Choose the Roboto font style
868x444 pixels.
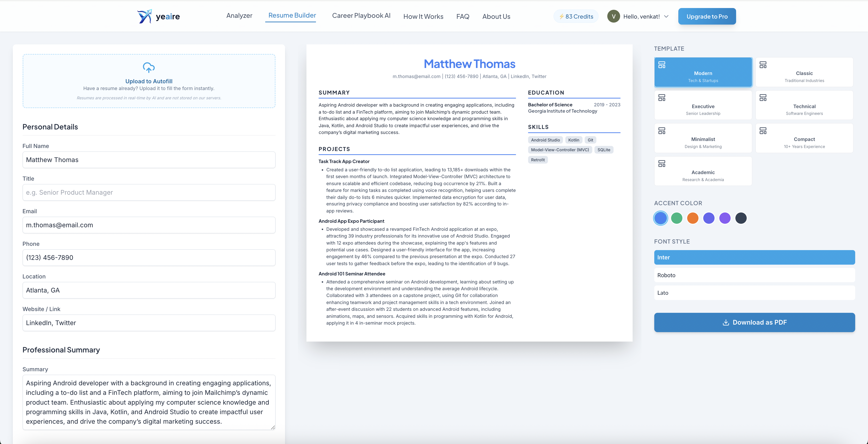(754, 275)
